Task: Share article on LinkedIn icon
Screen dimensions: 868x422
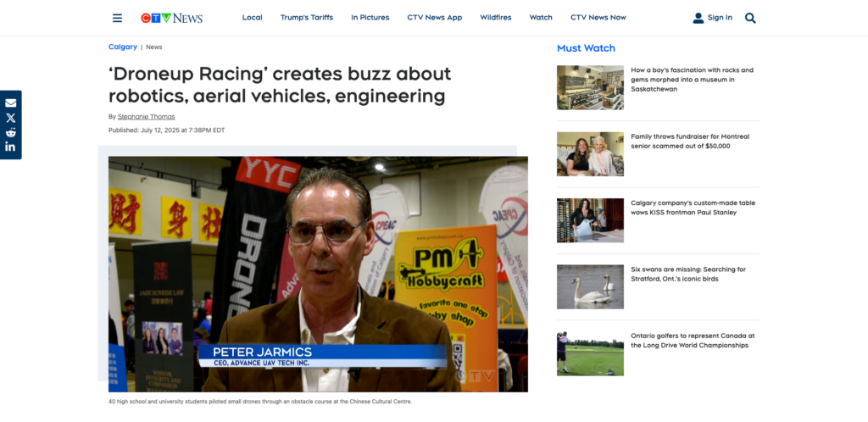Action: (10, 147)
